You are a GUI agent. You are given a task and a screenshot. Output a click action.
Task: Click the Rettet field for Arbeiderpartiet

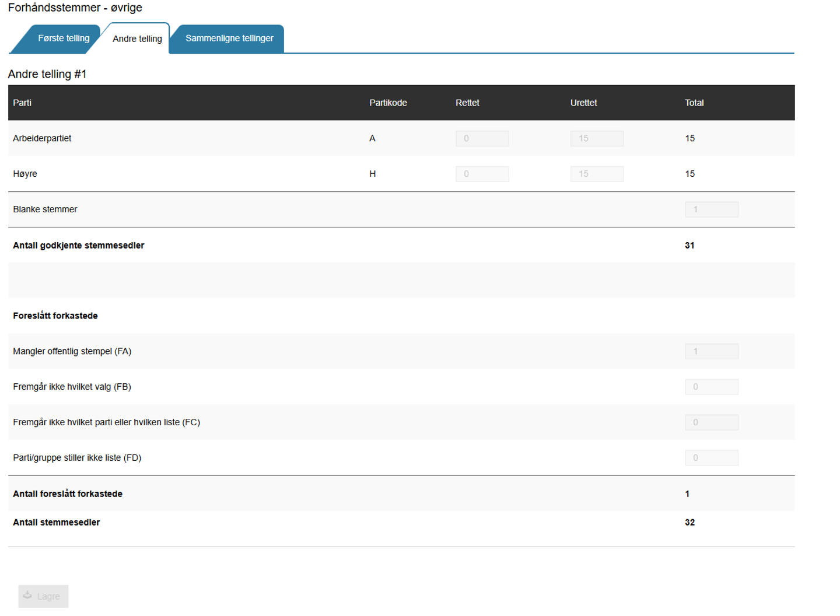pyautogui.click(x=482, y=139)
